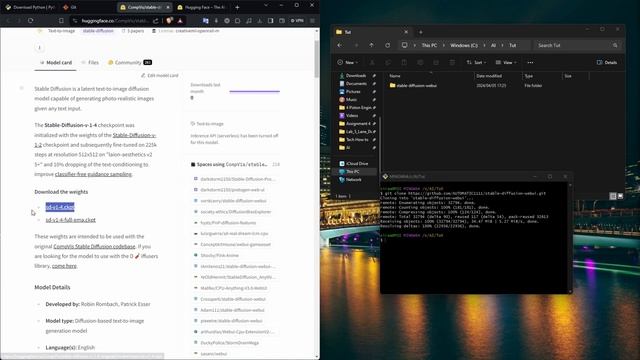Click the highlighted sd-v1-4.ckpt download link

coord(60,207)
